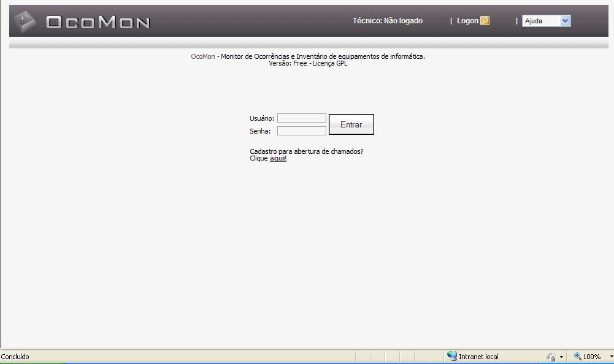Click the Intranet local zone icon
The height and width of the screenshot is (364, 614).
point(452,356)
